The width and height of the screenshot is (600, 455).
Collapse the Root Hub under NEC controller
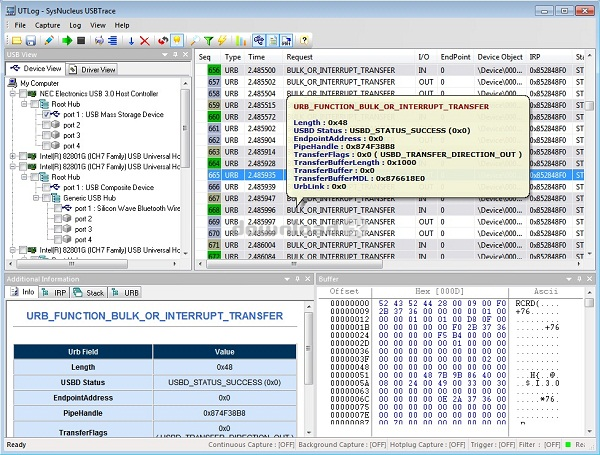(x=24, y=104)
